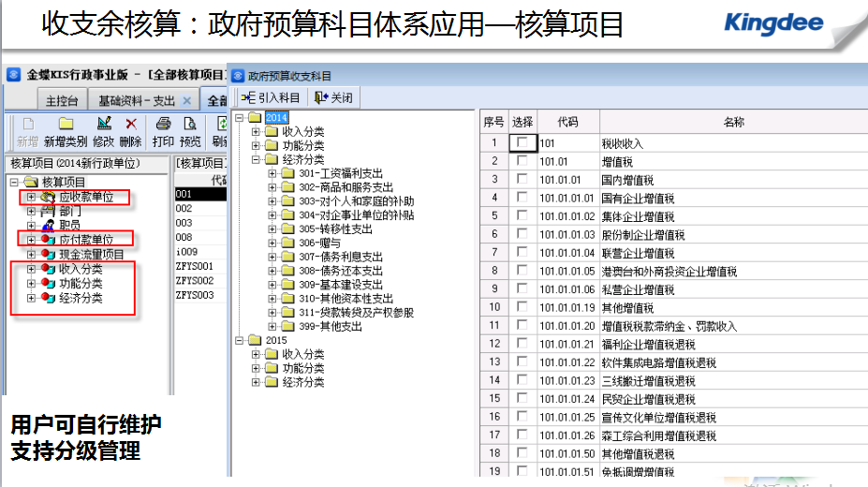The height and width of the screenshot is (487, 868).
Task: Toggle checkbox for 其他增值税退税 row 18
Action: click(x=522, y=453)
